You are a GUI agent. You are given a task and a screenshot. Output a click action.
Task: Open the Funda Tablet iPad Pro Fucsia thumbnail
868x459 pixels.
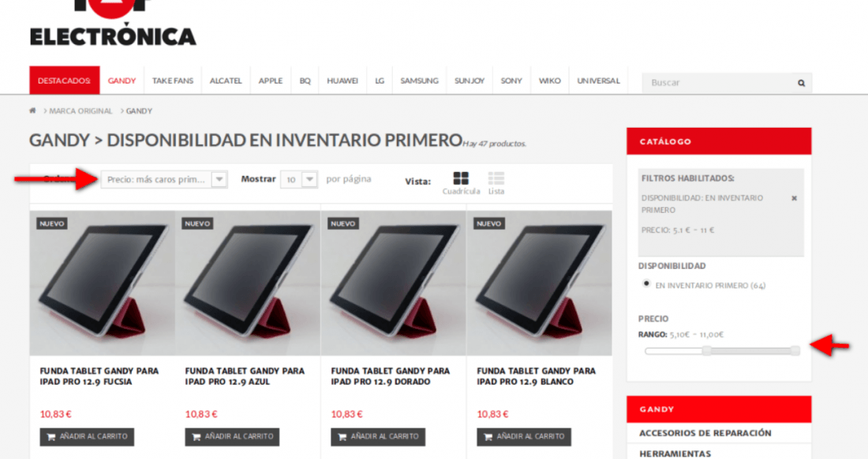102,282
